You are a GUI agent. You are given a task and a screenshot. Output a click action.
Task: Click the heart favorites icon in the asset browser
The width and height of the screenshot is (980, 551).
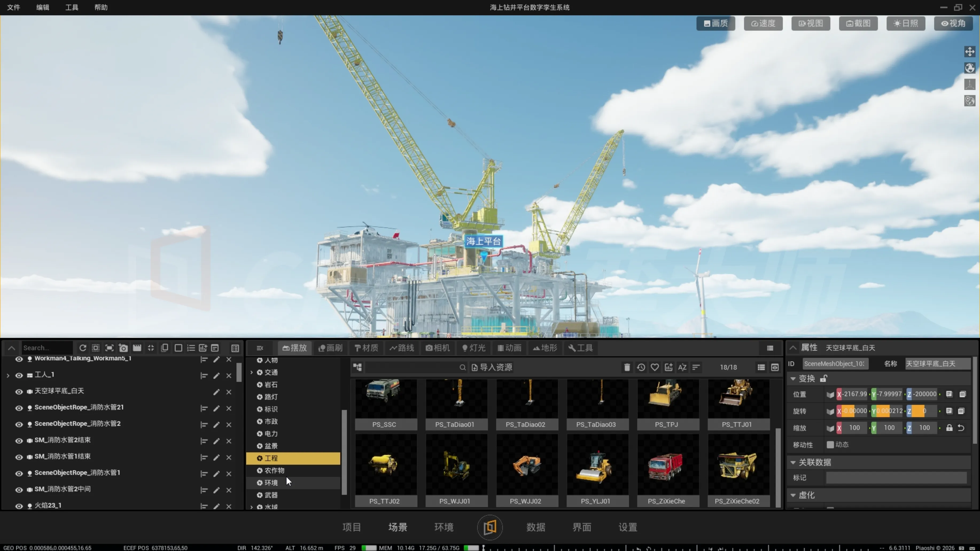pyautogui.click(x=654, y=367)
